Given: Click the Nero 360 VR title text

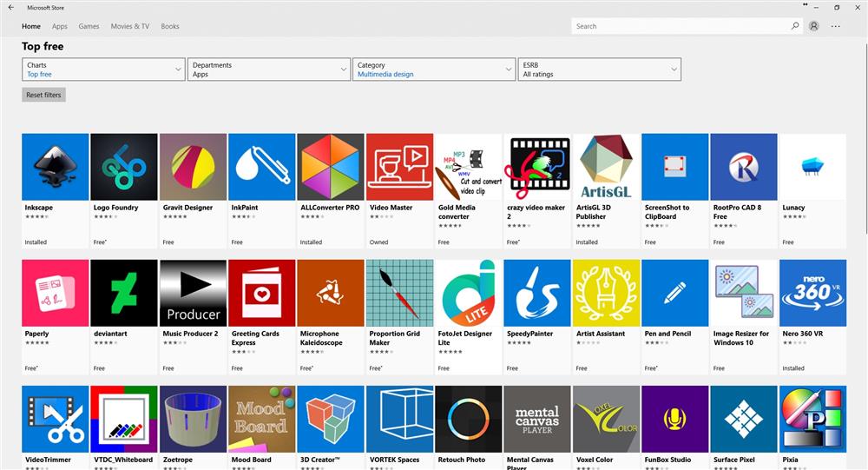Looking at the screenshot, I should coord(802,334).
